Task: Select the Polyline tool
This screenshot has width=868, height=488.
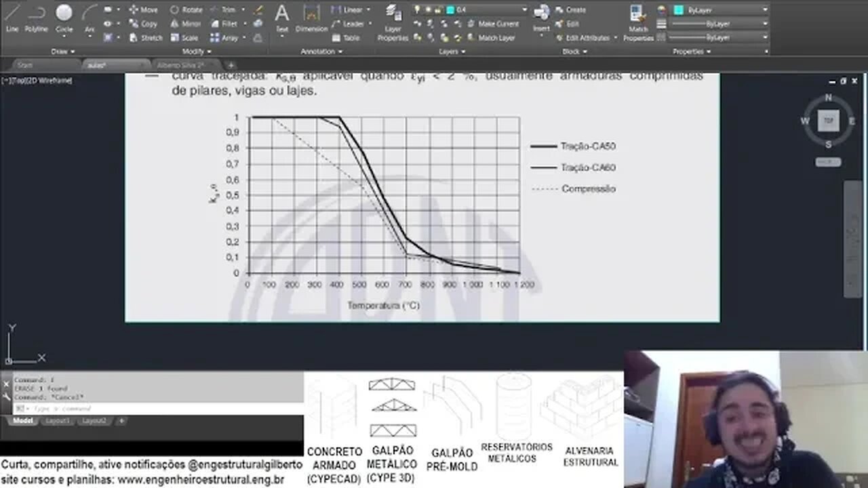Action: pyautogui.click(x=36, y=18)
